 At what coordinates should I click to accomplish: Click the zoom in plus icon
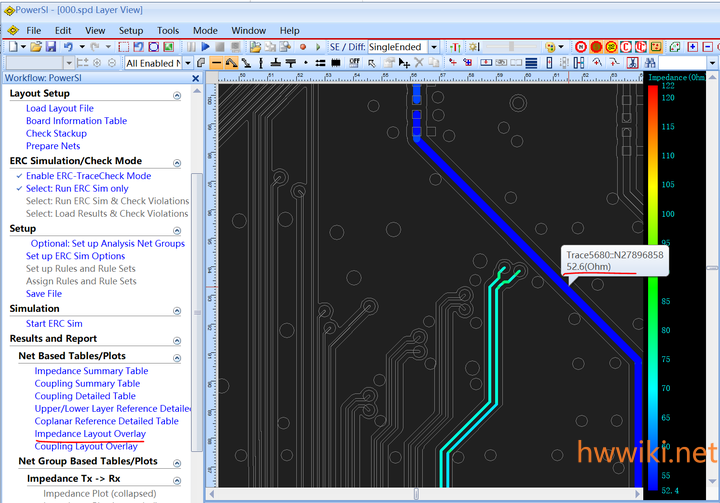click(x=693, y=47)
